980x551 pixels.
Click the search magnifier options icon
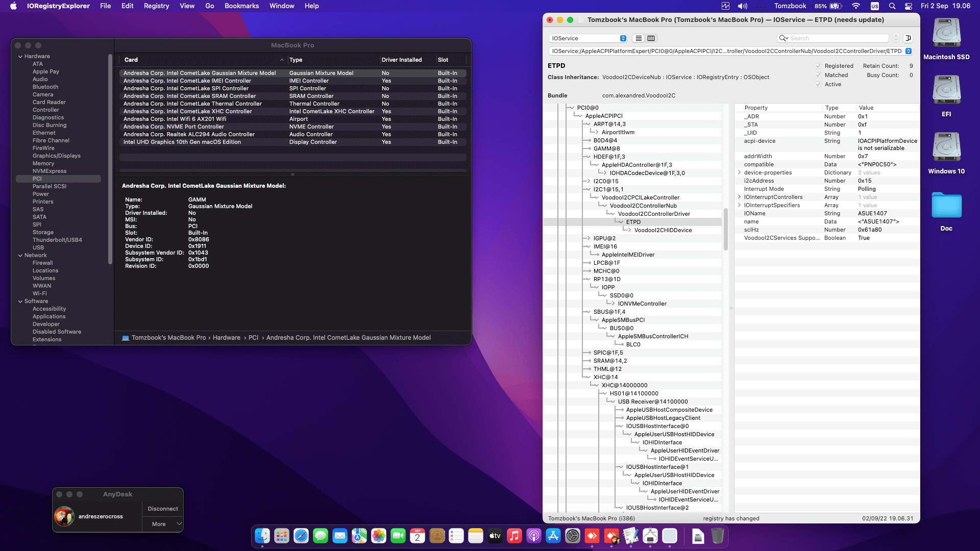(783, 38)
